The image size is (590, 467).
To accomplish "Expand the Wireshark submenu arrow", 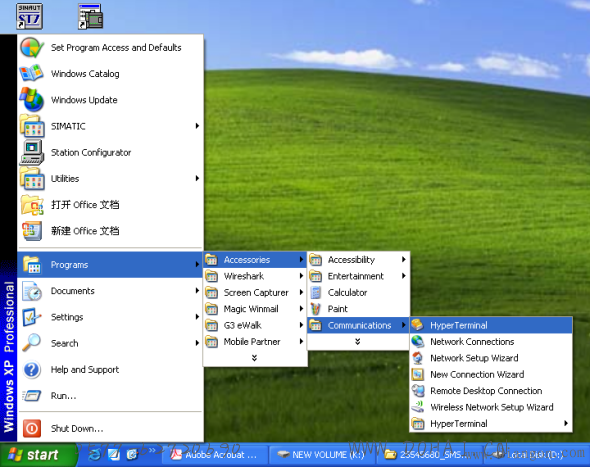I will coord(301,276).
